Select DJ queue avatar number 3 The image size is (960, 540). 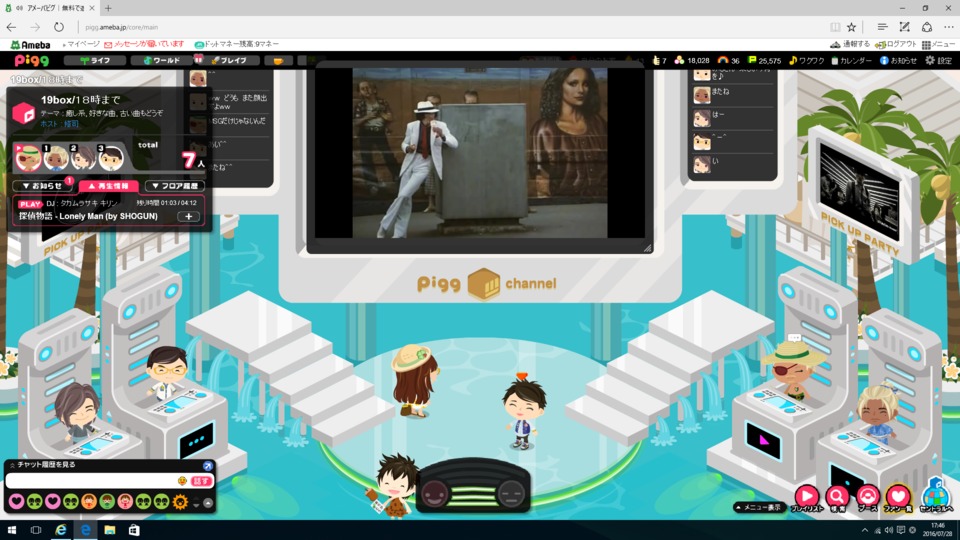coord(111,158)
